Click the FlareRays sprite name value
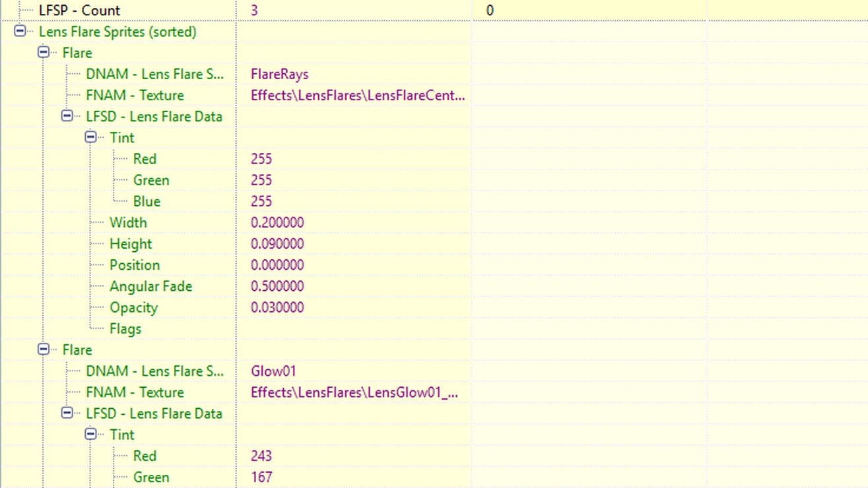The image size is (868, 488). [x=279, y=74]
